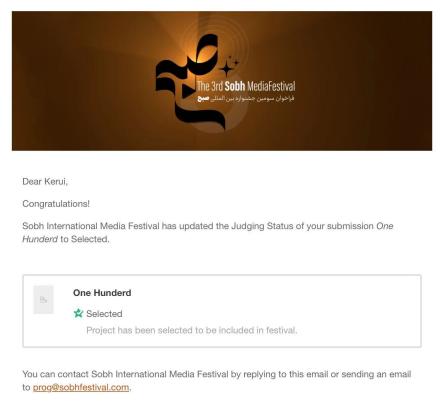This screenshot has height=412, width=446.
Task: Click 'The 3rd Sobh MediaFestival' banner title
Action: [246, 86]
